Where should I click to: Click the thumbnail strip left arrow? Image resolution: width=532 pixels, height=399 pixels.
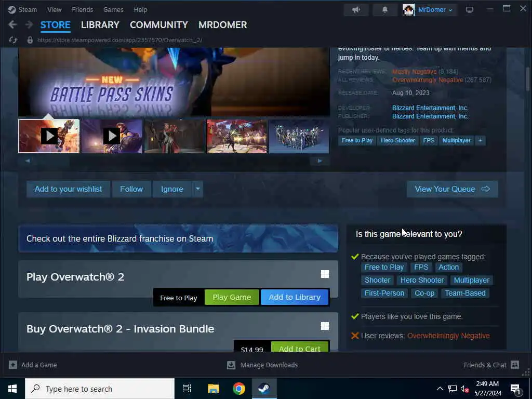point(28,161)
